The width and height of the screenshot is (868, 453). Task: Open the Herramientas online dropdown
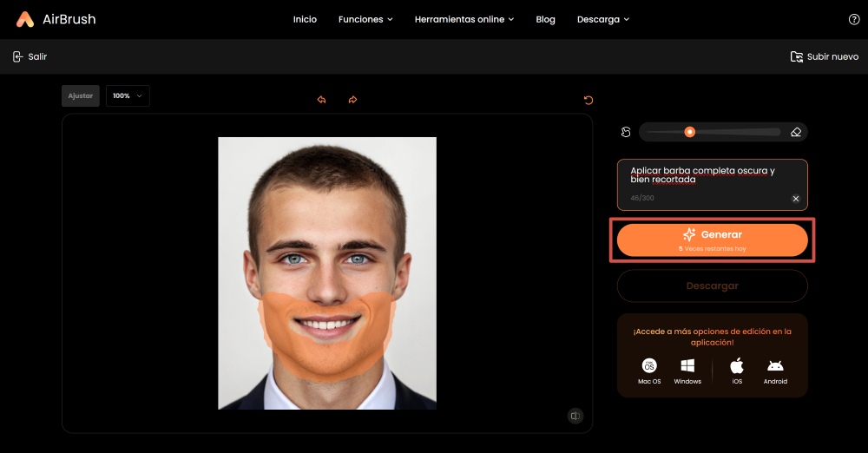[x=464, y=19]
